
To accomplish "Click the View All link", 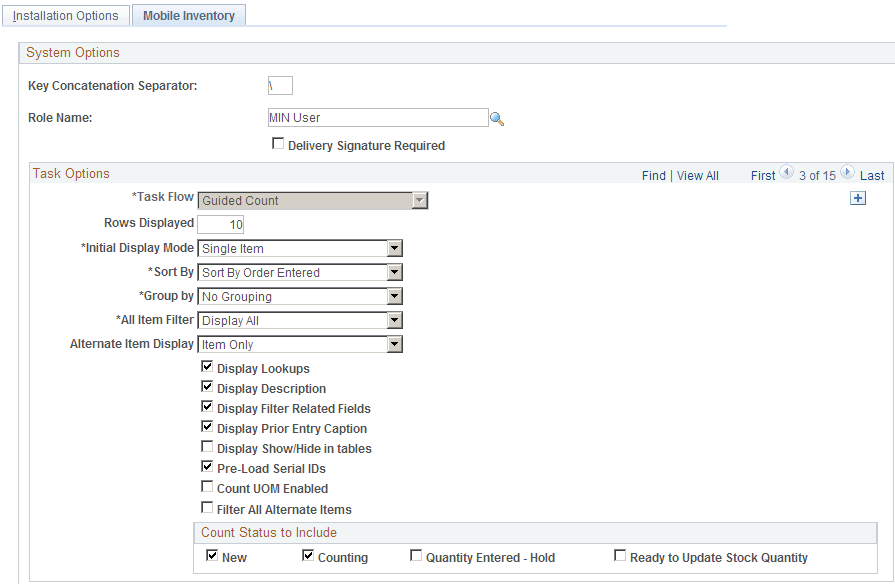I will tap(697, 175).
